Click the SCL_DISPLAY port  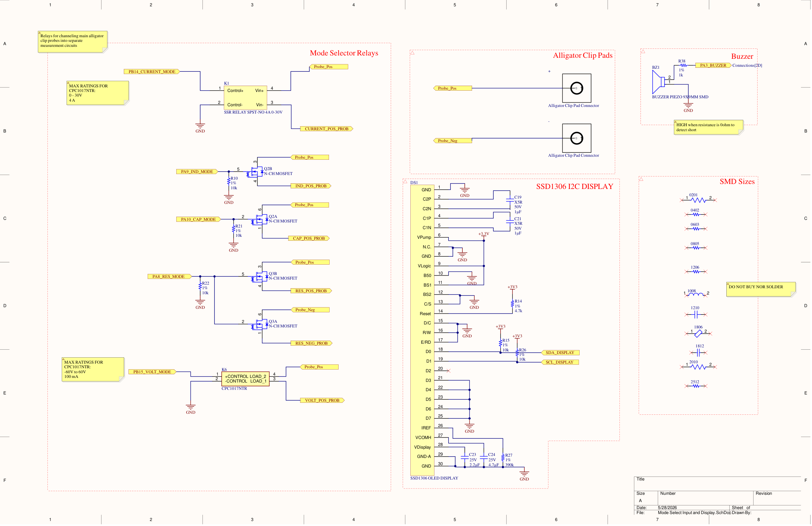[x=560, y=362]
